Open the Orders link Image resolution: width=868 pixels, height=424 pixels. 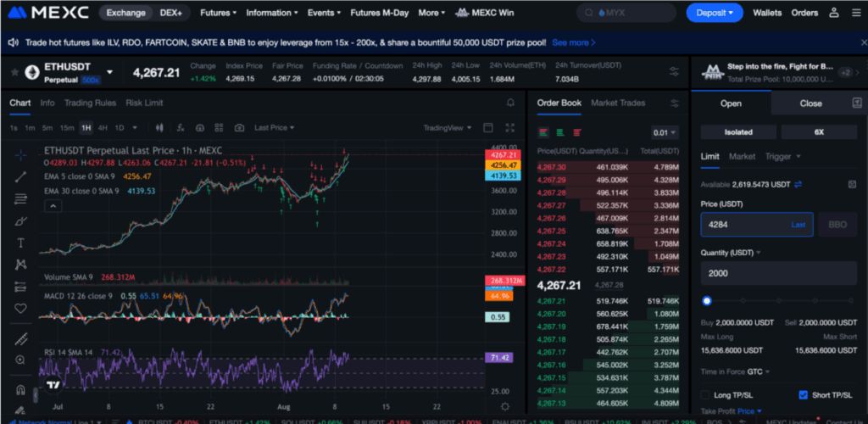[x=804, y=13]
